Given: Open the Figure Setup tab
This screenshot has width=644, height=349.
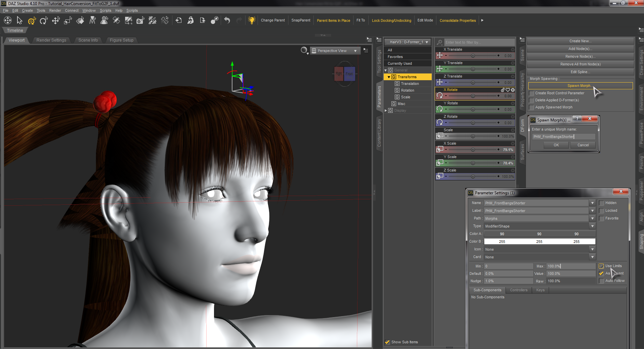Looking at the screenshot, I should pyautogui.click(x=122, y=40).
